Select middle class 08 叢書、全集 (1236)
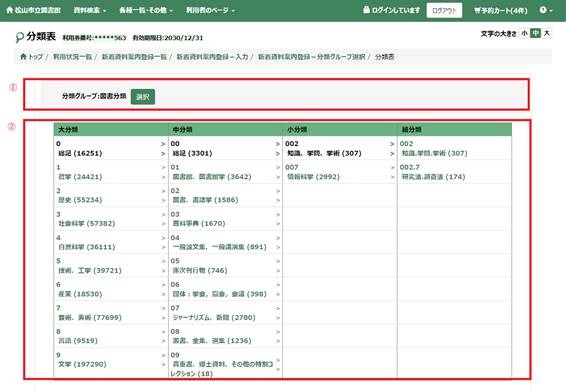566x391 pixels. tap(225, 336)
